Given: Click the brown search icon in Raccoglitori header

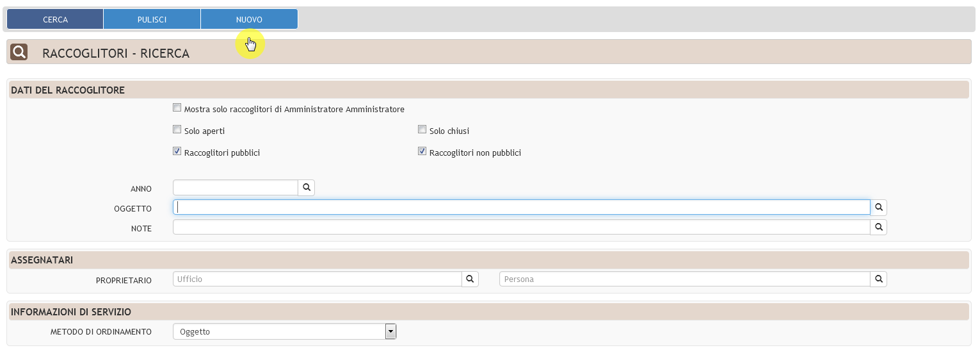Looking at the screenshot, I should pyautogui.click(x=19, y=53).
